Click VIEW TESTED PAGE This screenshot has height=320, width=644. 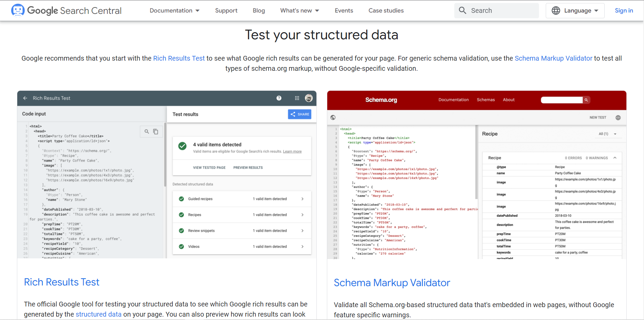tap(209, 167)
